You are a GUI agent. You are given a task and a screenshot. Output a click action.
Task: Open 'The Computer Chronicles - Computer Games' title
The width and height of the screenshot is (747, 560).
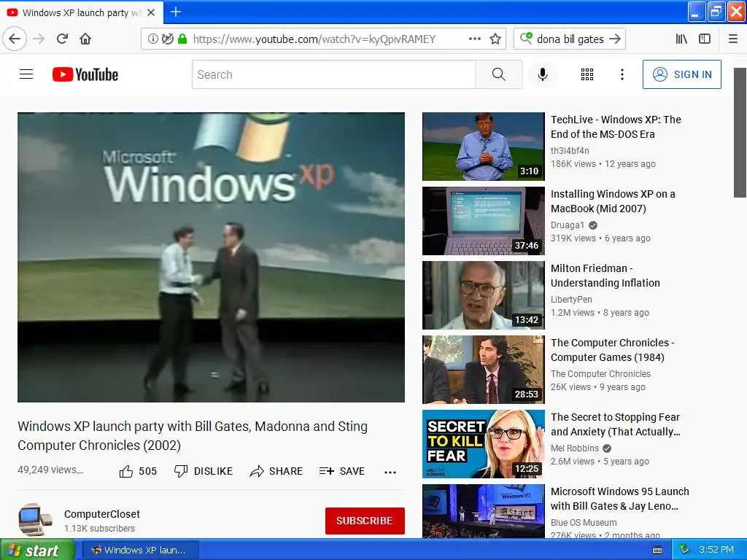(x=613, y=349)
